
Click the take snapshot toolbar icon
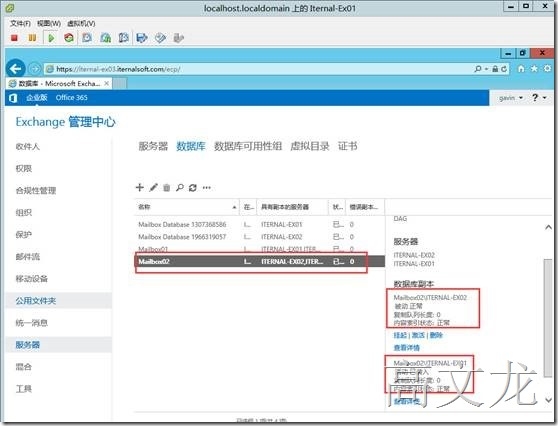87,38
